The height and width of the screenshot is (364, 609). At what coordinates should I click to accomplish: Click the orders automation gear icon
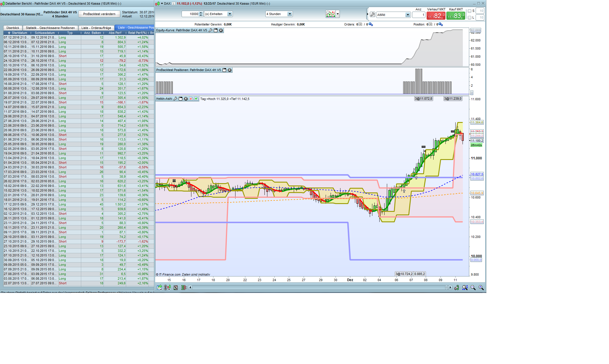[371, 24]
